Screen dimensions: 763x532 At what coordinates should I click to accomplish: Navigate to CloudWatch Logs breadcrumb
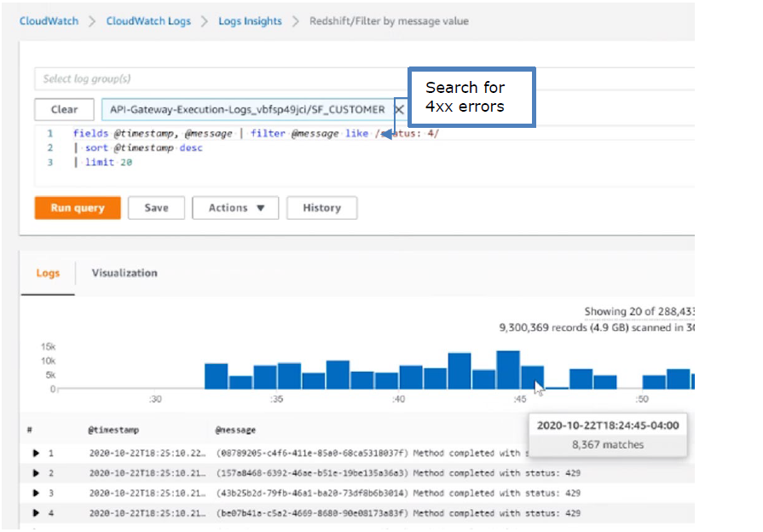[148, 21]
